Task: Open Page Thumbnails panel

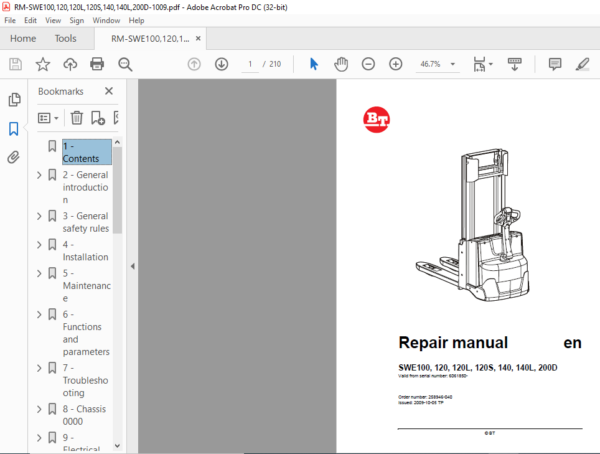Action: coord(14,100)
